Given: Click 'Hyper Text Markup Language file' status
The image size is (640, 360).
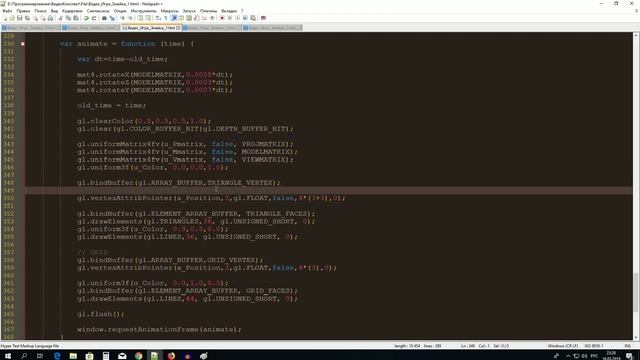Looking at the screenshot, I should click(30, 346).
